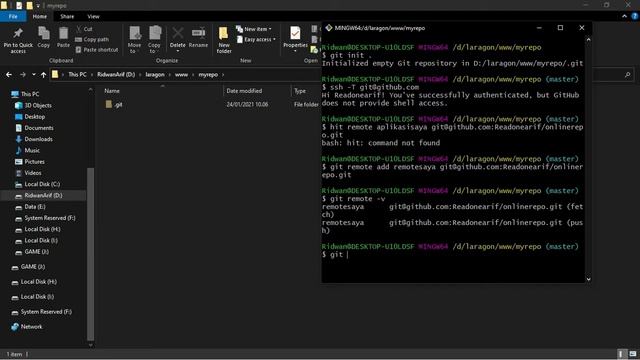Expand arrow after myrepo in address bar

point(223,75)
